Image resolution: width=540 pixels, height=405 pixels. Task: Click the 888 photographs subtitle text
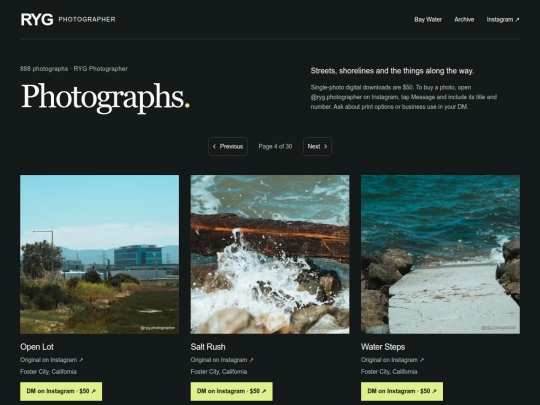[74, 69]
